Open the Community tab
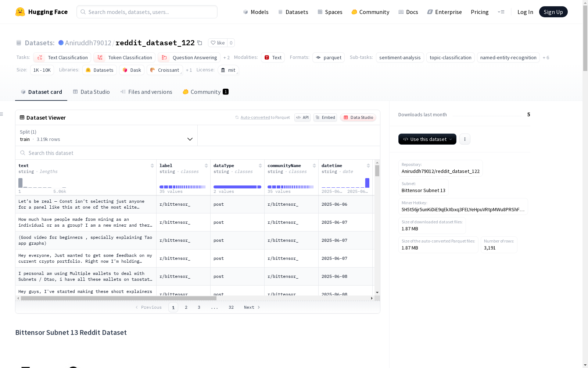 click(x=205, y=92)
